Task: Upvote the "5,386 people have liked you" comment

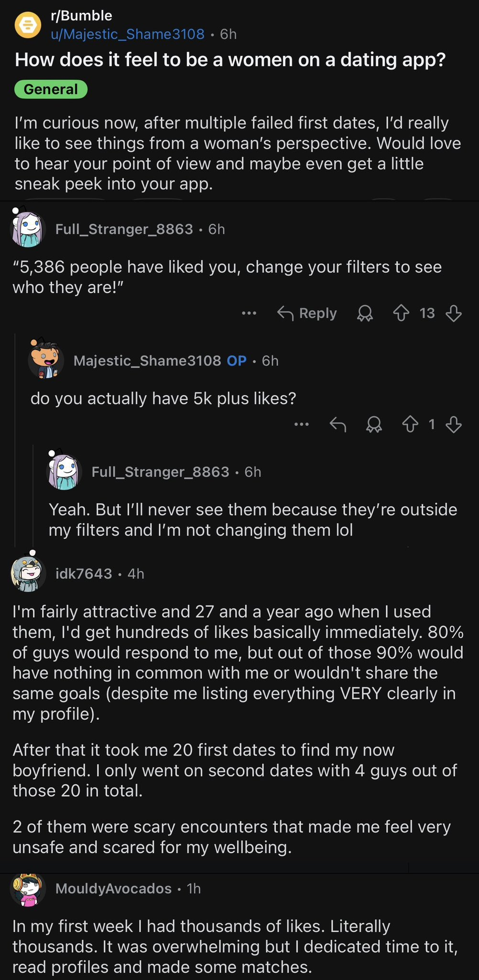Action: pyautogui.click(x=401, y=313)
